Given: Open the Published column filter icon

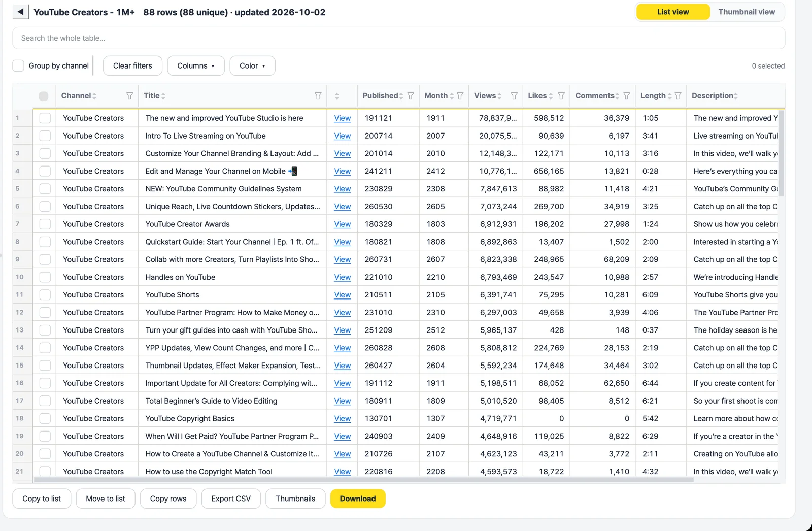Looking at the screenshot, I should (x=411, y=96).
